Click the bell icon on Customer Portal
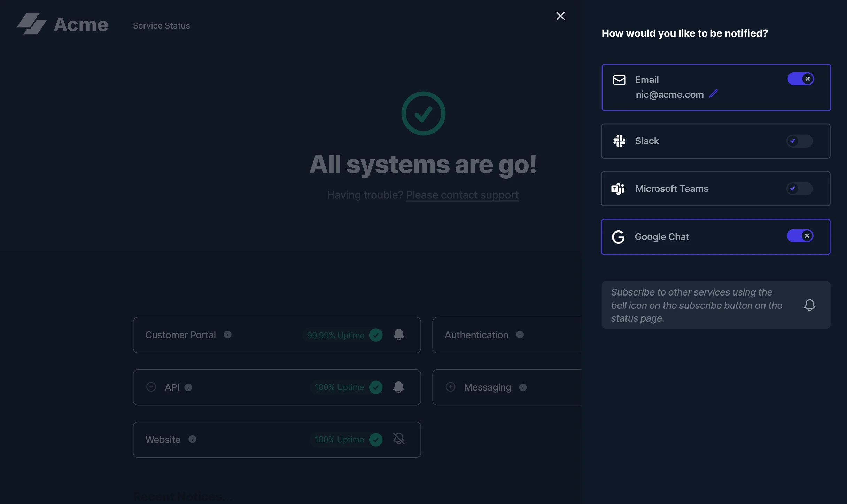The height and width of the screenshot is (504, 847). (398, 335)
